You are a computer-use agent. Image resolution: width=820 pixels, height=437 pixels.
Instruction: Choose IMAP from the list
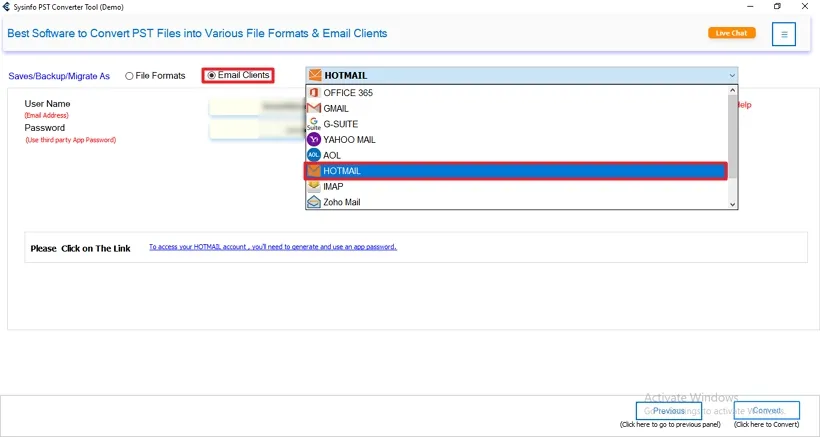click(517, 186)
